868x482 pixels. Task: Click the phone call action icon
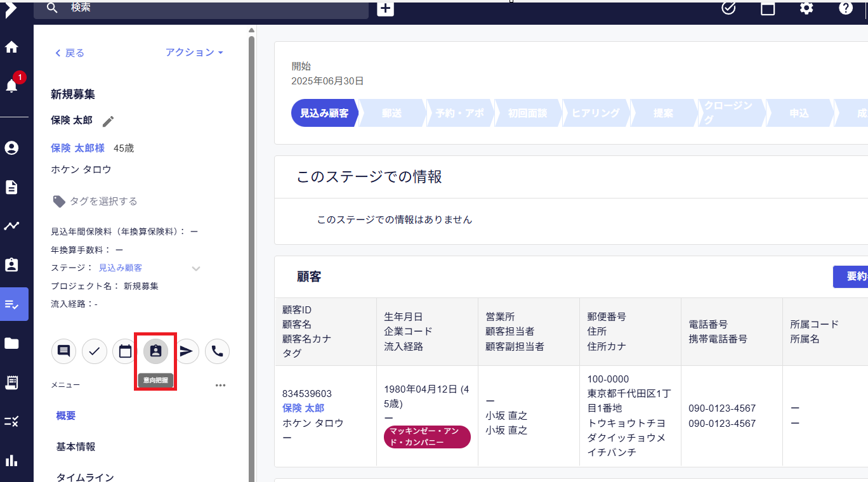[217, 351]
